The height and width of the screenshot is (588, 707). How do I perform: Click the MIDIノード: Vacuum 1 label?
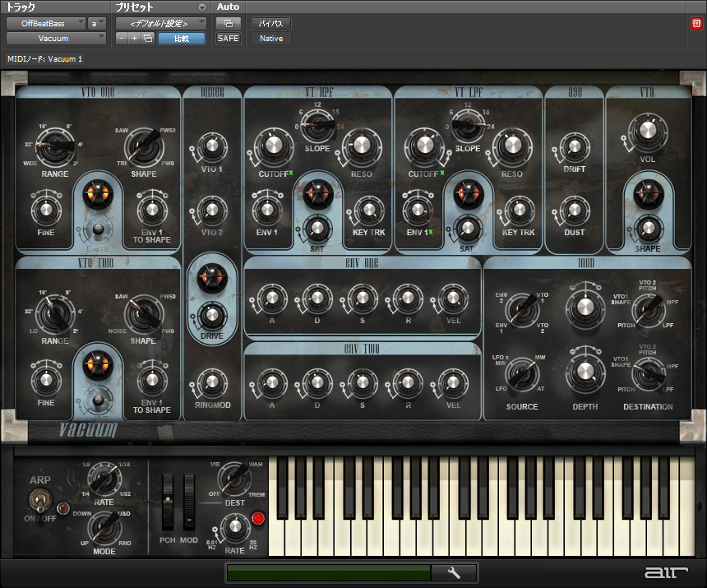[44, 59]
